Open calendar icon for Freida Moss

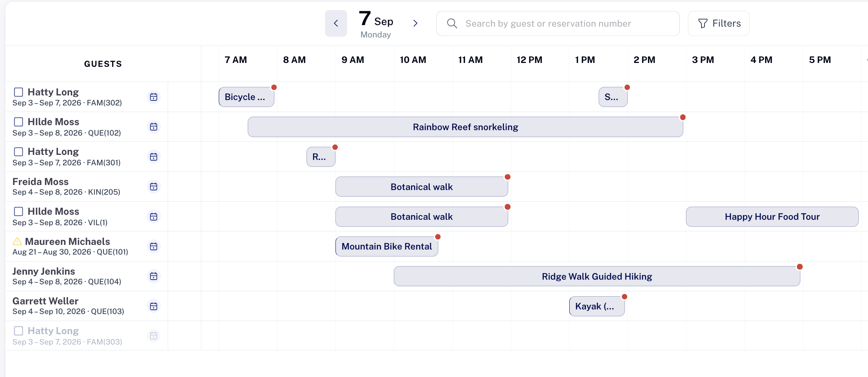point(153,187)
